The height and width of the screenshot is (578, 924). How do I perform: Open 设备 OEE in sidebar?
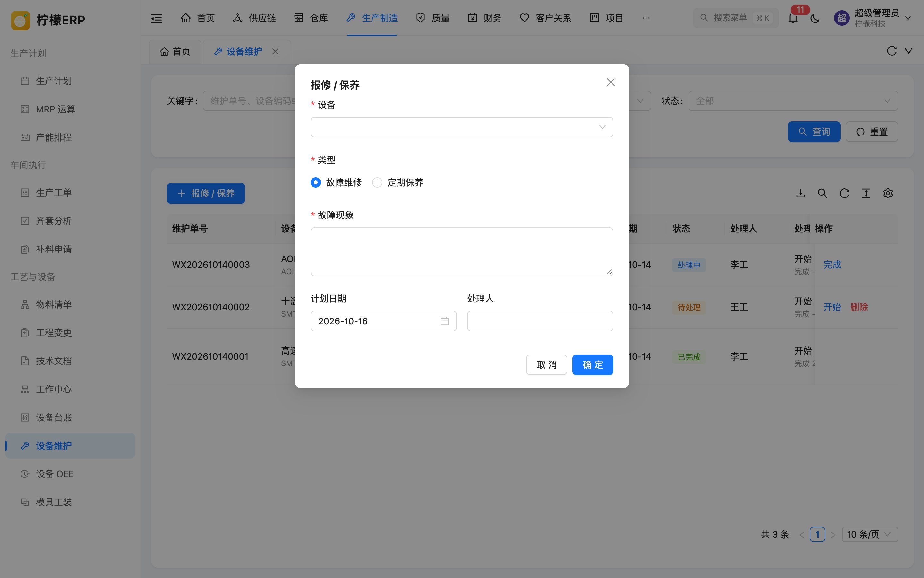coord(70,474)
